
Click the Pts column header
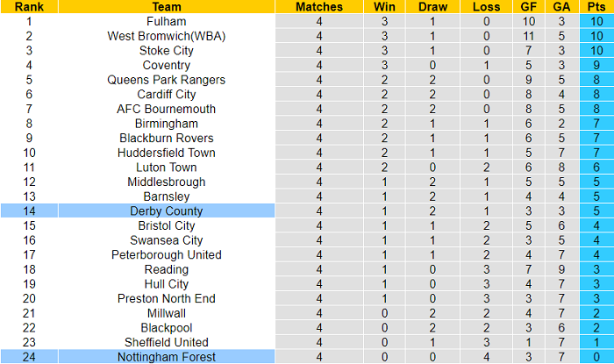[596, 6]
